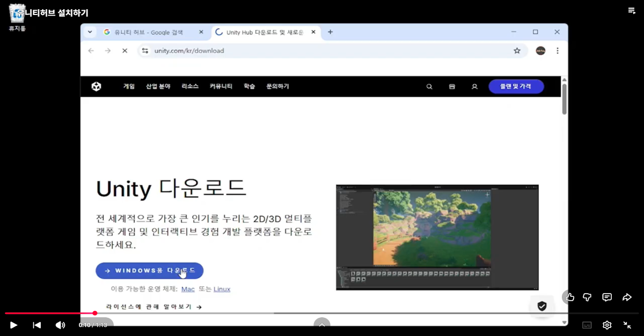
Task: Skip to previous video track
Action: point(36,325)
